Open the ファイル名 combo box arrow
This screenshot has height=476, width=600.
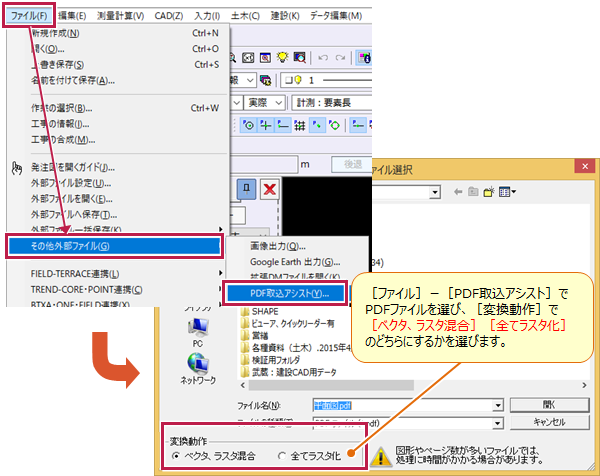click(498, 405)
